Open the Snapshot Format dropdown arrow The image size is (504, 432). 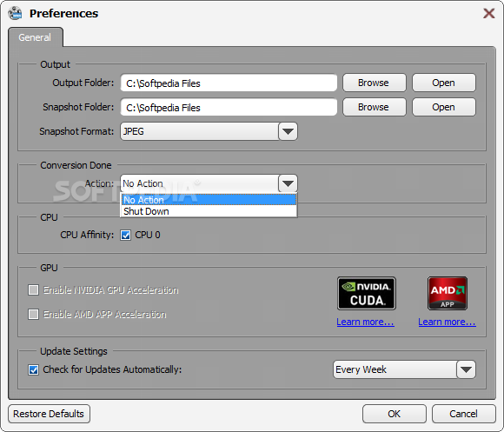point(288,131)
